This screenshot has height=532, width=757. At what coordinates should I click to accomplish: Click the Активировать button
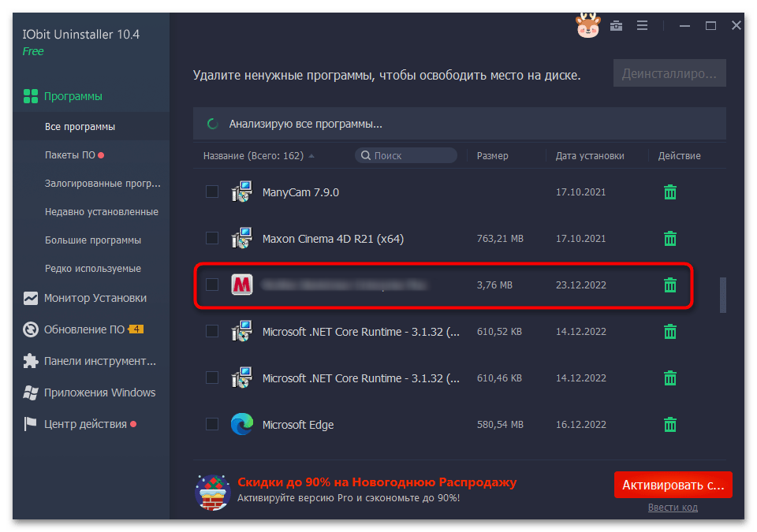click(x=673, y=485)
